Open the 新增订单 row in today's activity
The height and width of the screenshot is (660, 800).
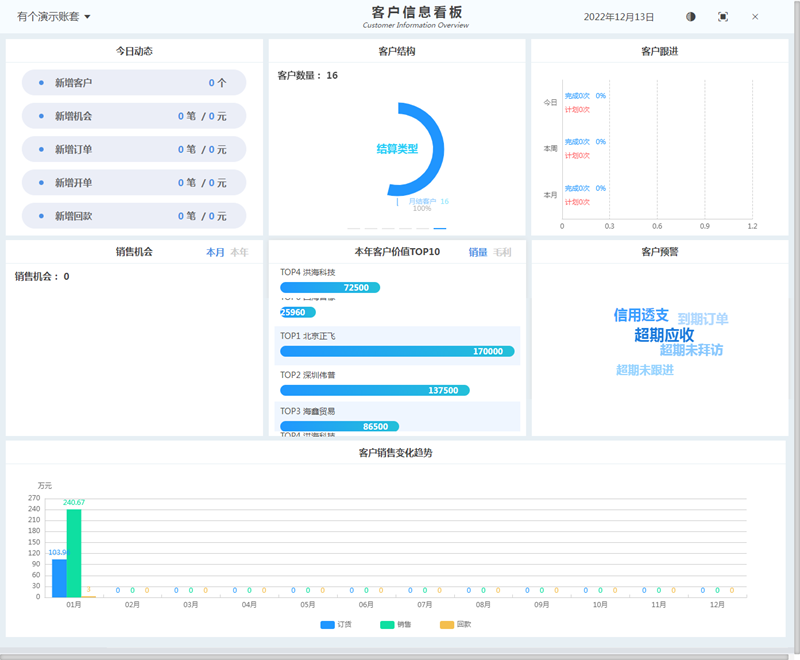134,149
